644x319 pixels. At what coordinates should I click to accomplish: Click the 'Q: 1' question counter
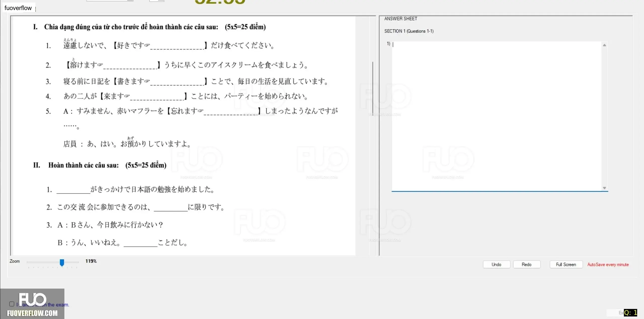630,313
